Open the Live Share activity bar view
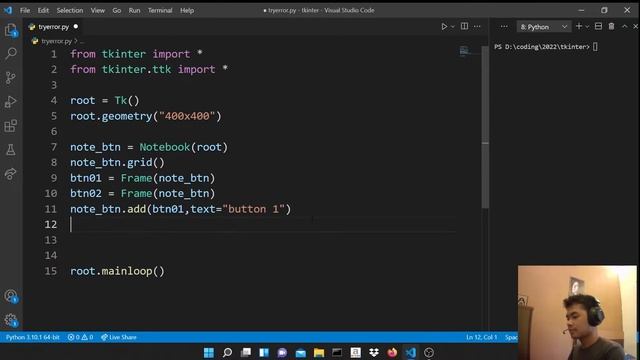 [11, 173]
